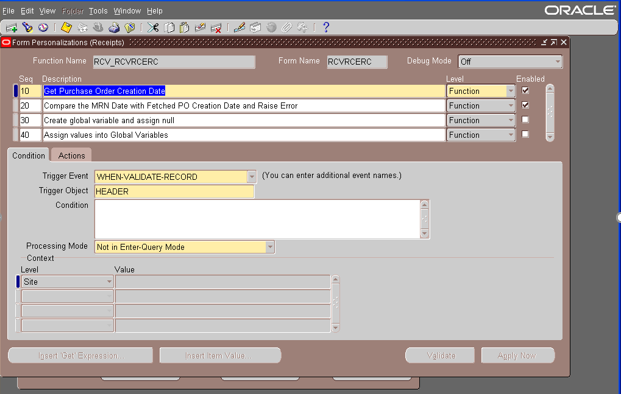Click the Form Name RCVRCERC field
Screen dimensions: 621x394
click(357, 62)
